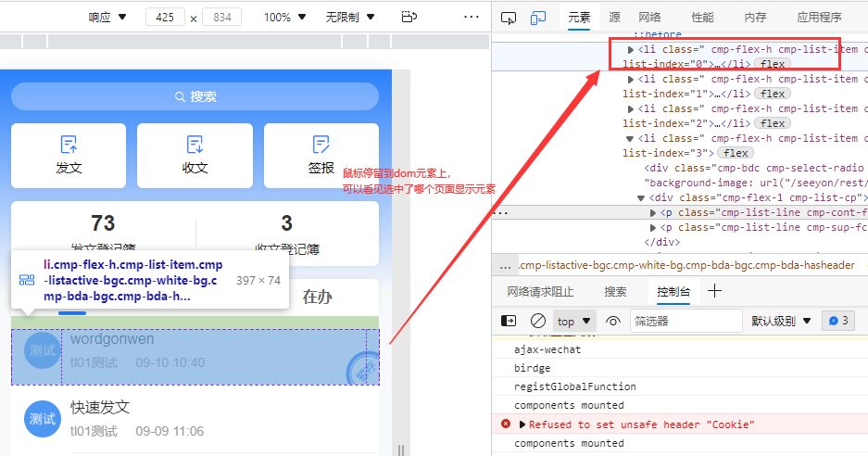This screenshot has width=868, height=456.
Task: Open the 响应 device dropdown
Action: coord(107,18)
